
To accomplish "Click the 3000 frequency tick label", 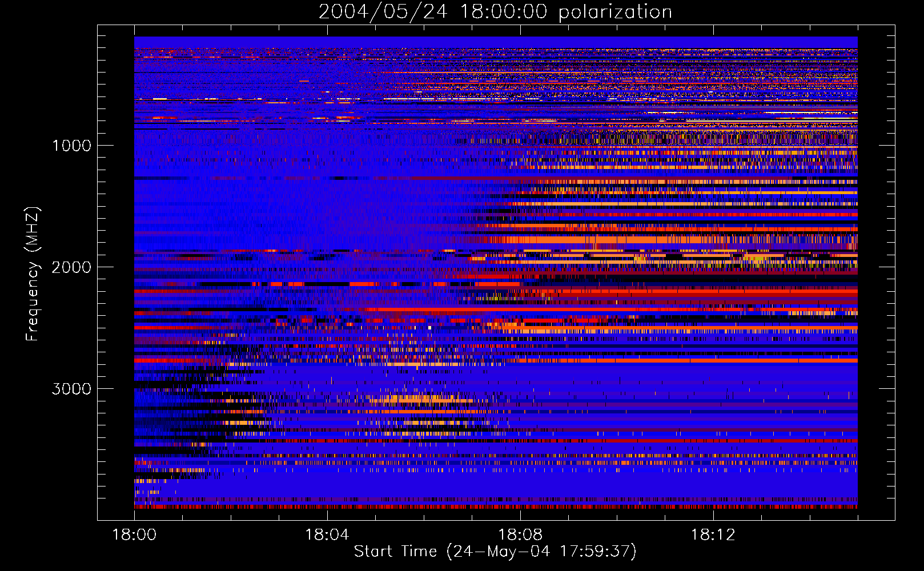I will coord(71,389).
